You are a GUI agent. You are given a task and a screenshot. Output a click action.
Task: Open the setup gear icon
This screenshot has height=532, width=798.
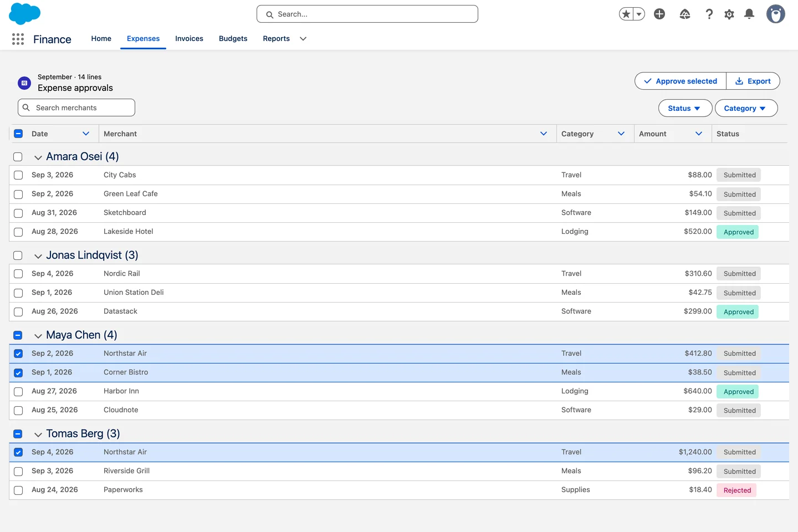pyautogui.click(x=729, y=14)
